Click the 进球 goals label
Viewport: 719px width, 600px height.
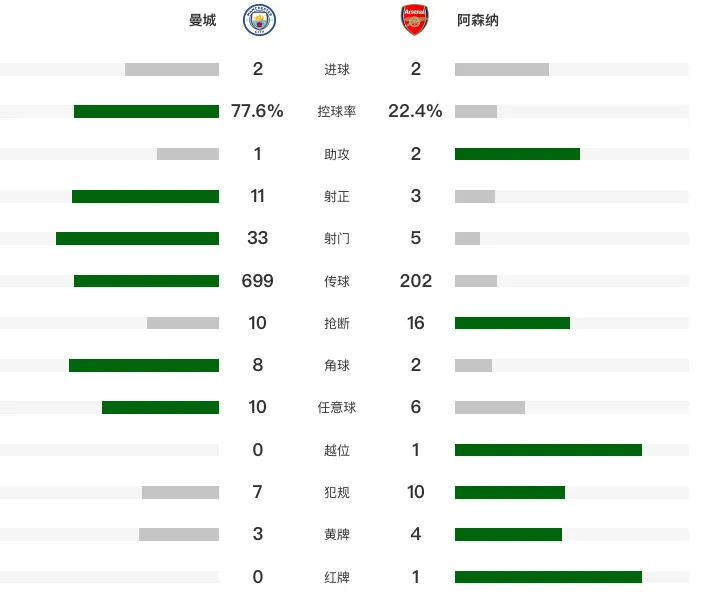tap(337, 69)
